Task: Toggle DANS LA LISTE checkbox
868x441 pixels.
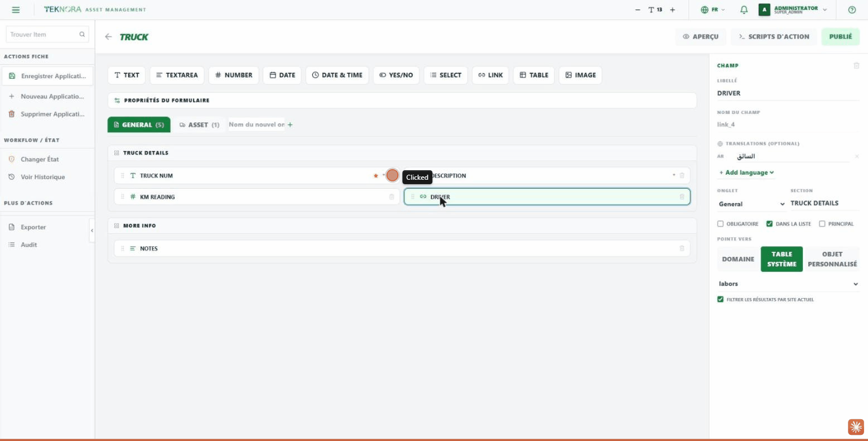Action: pyautogui.click(x=769, y=224)
